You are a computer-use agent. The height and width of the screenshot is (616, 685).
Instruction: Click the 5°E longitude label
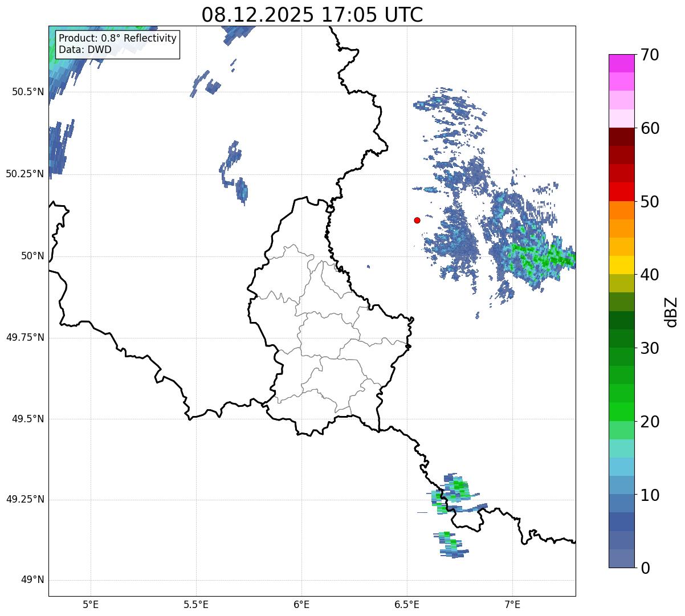click(x=91, y=605)
